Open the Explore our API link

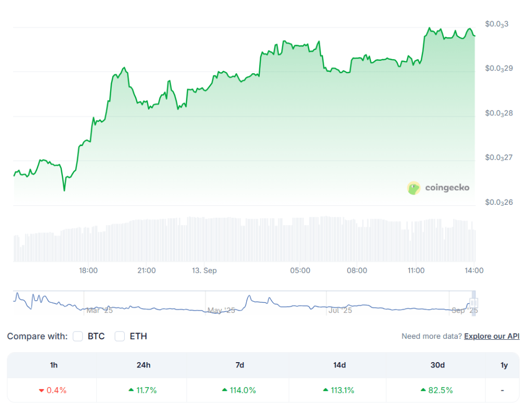pyautogui.click(x=491, y=336)
